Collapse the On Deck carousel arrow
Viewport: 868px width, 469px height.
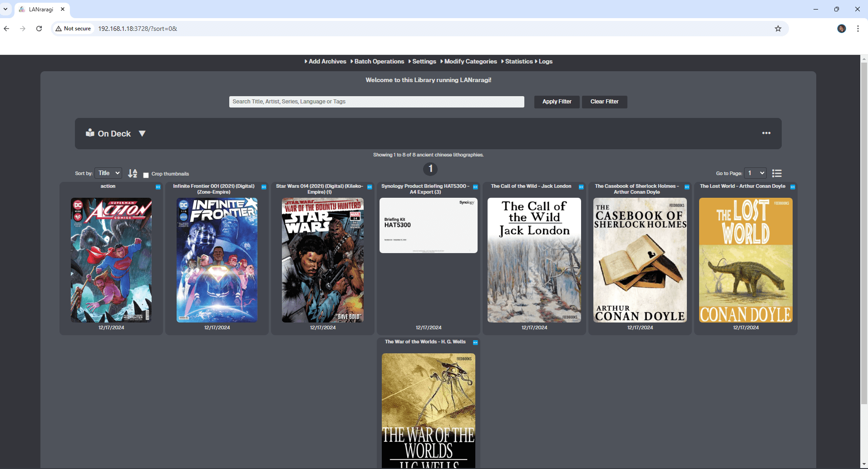142,133
